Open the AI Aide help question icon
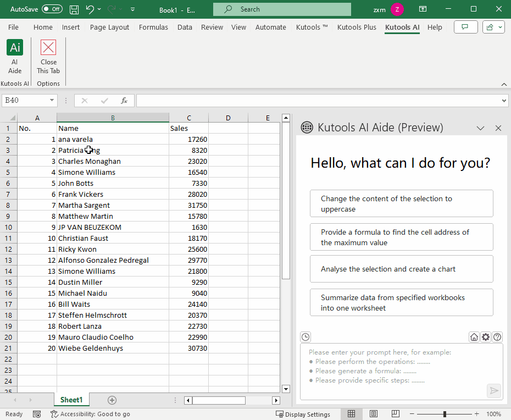The width and height of the screenshot is (511, 420). pos(497,337)
